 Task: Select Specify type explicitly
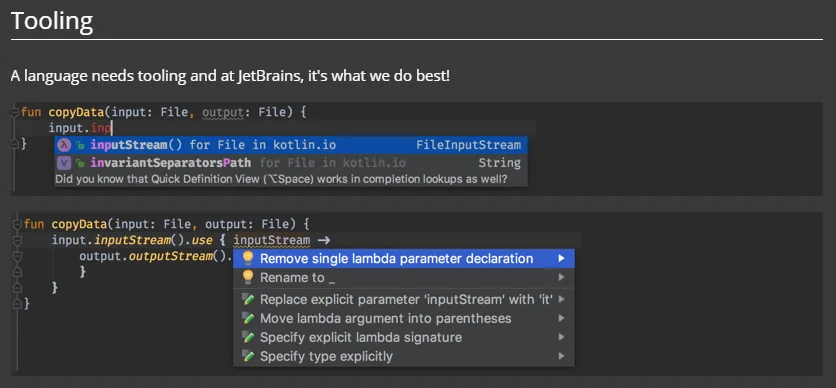tap(404, 357)
